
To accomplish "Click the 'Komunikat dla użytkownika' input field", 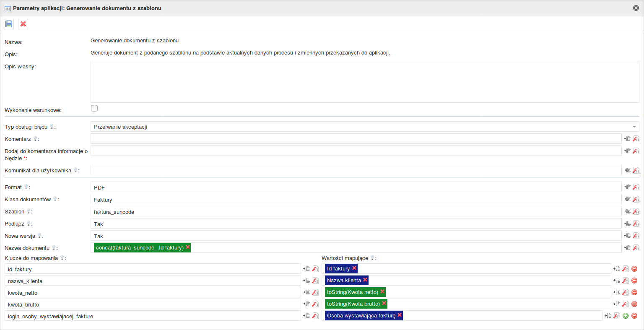I will pos(356,170).
